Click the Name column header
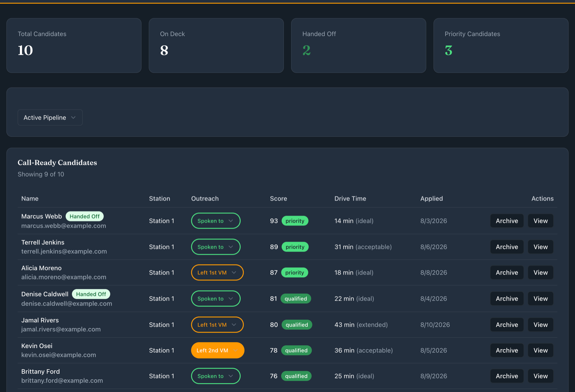This screenshot has width=575, height=392. [30, 199]
